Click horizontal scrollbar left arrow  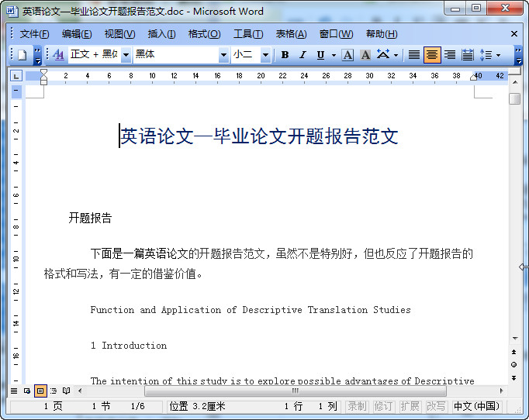[x=80, y=391]
